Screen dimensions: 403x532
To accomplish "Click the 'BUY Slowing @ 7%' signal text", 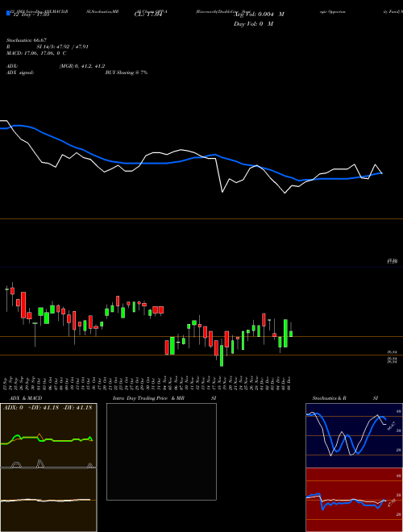I will (x=127, y=73).
